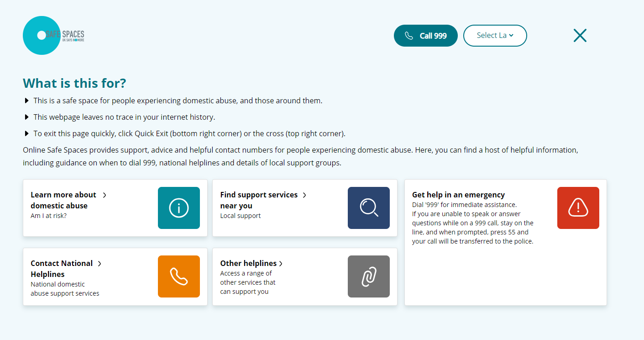Click the What is this for? heading
644x340 pixels.
(x=74, y=83)
